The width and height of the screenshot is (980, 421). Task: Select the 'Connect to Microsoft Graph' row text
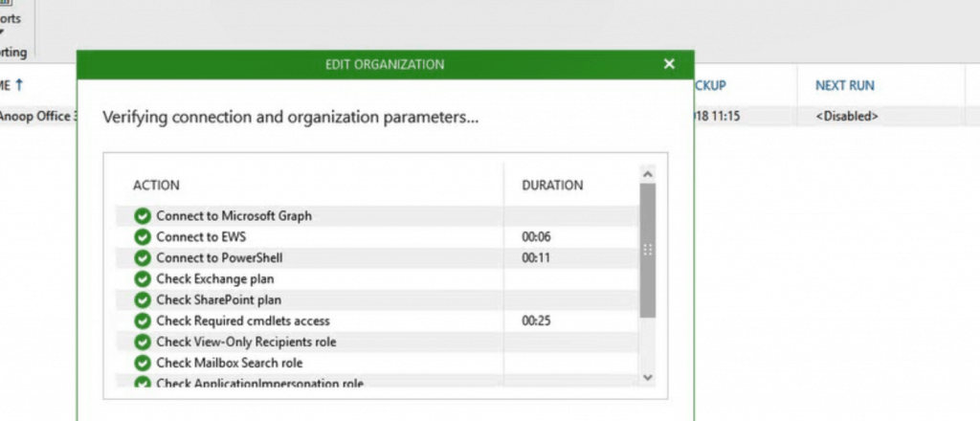point(234,216)
